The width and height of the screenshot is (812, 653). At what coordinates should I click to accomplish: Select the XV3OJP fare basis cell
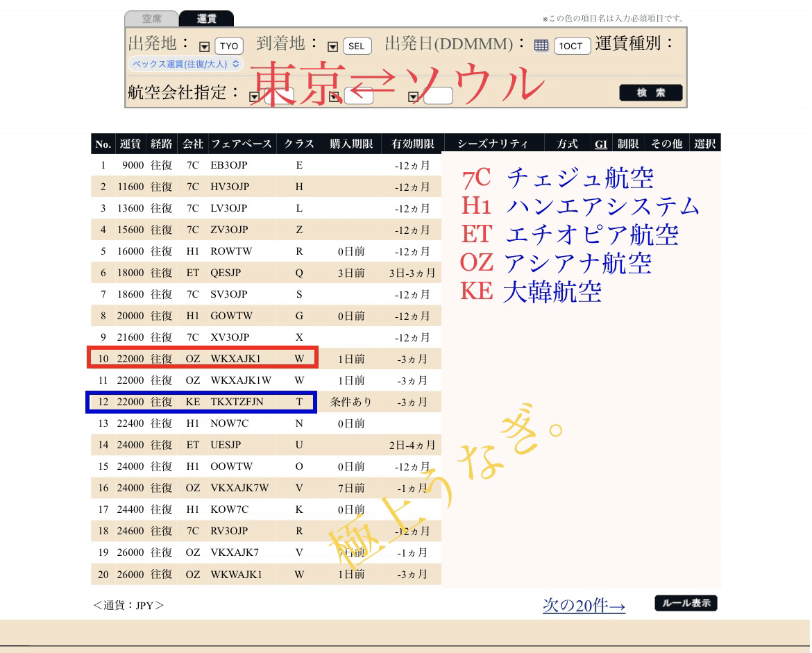(230, 337)
